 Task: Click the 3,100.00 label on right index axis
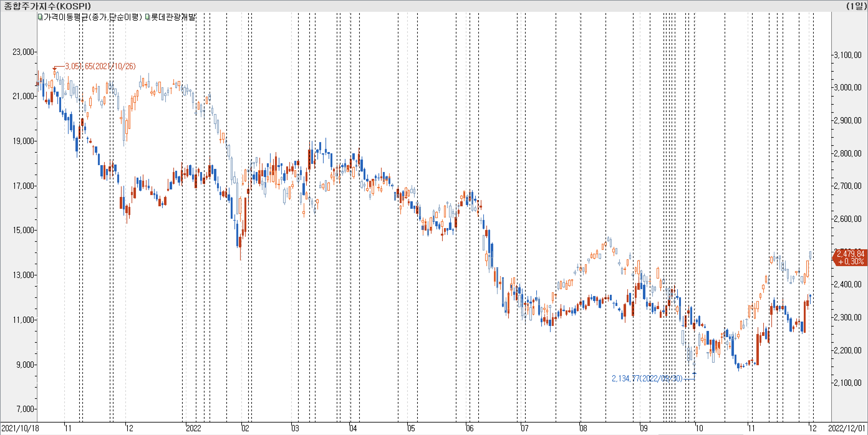(847, 55)
